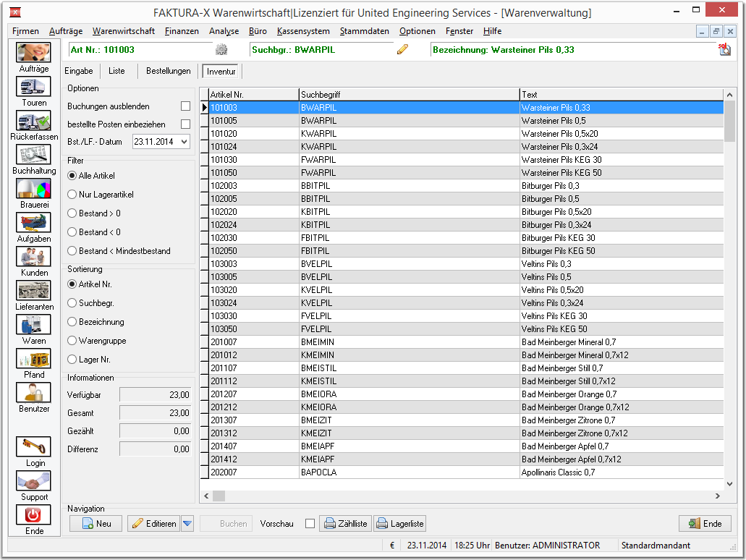The image size is (746, 560).
Task: Select row 202007 Apollinaris Classic 0,7
Action: coord(466,472)
